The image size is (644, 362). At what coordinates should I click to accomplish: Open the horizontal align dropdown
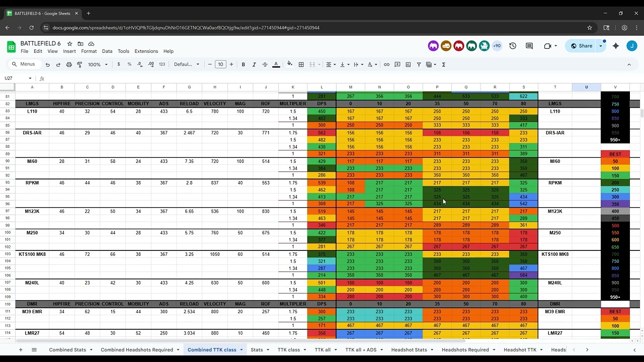331,64
